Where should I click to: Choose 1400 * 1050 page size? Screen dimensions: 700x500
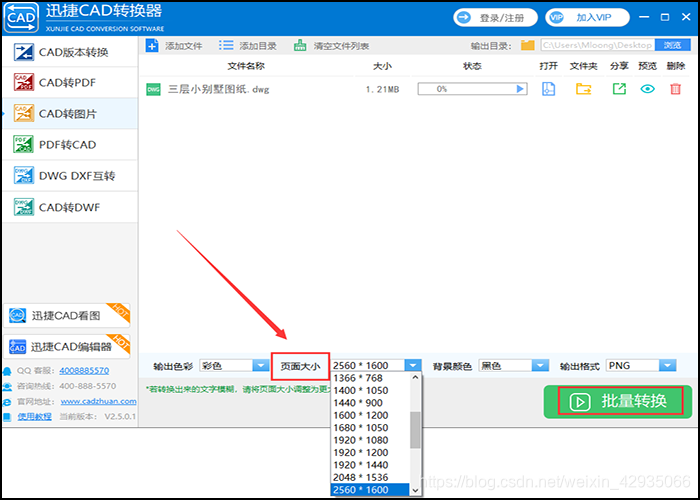(370, 391)
